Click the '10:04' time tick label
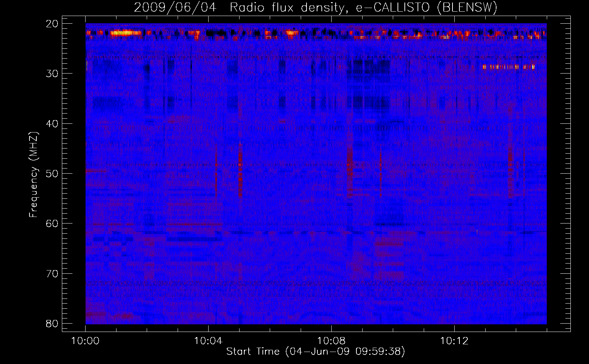Viewport: 589px width, 364px height. [x=208, y=341]
